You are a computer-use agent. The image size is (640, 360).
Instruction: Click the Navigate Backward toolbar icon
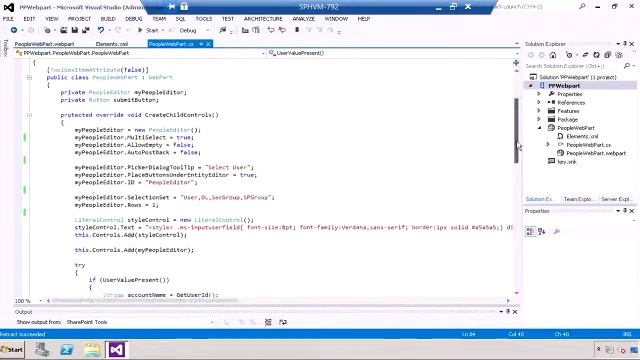point(13,30)
